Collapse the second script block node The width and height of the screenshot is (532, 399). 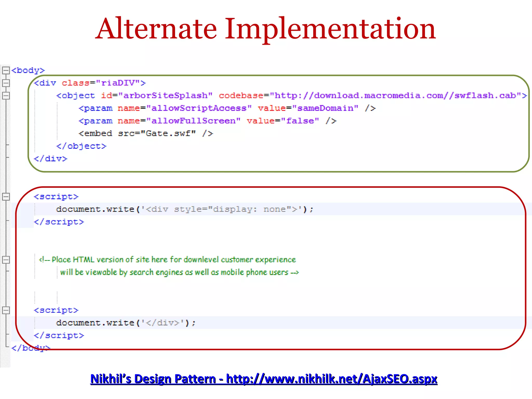(6, 310)
